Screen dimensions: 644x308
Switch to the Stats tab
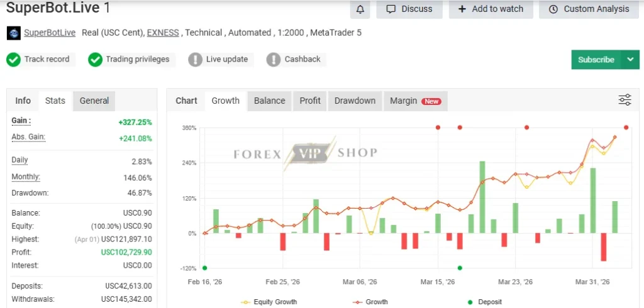(55, 101)
